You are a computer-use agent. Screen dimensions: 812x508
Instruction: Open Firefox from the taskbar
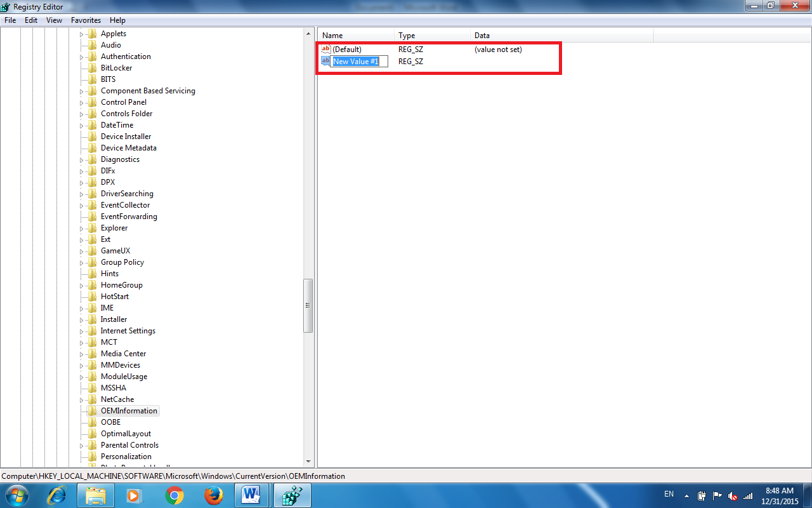pyautogui.click(x=214, y=495)
